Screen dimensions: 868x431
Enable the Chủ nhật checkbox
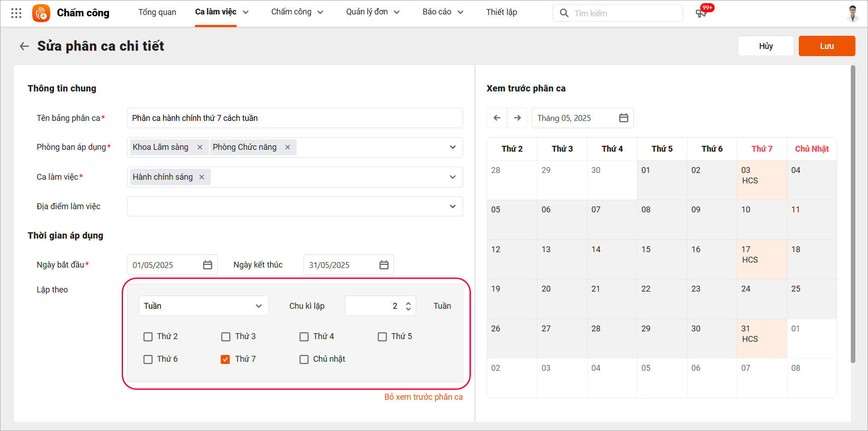click(304, 359)
